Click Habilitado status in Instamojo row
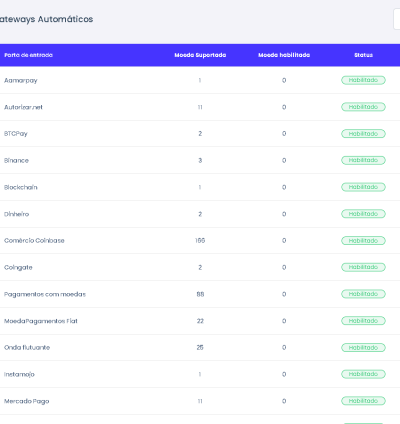Image resolution: width=400 pixels, height=424 pixels. (x=363, y=374)
